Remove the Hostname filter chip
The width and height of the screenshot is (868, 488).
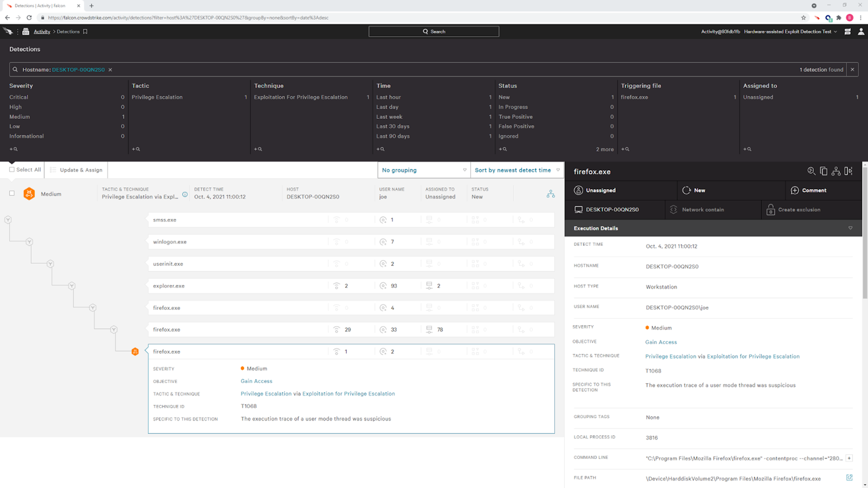pyautogui.click(x=110, y=70)
